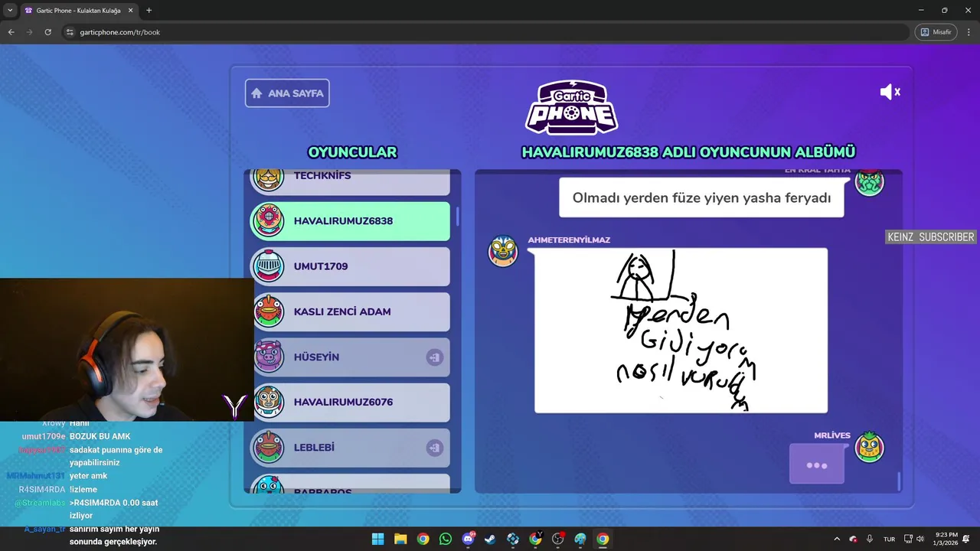Open the Windows Start menu
The width and height of the screenshot is (980, 551).
378,539
